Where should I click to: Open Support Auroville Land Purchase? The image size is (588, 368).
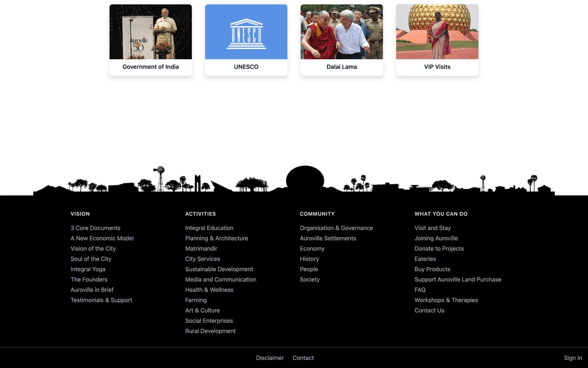pyautogui.click(x=458, y=279)
